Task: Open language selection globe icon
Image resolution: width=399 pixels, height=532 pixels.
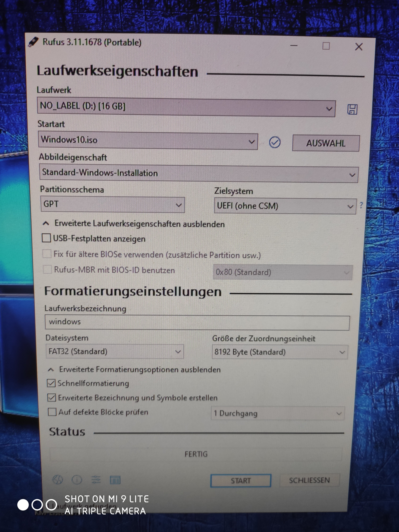Action: 58,480
